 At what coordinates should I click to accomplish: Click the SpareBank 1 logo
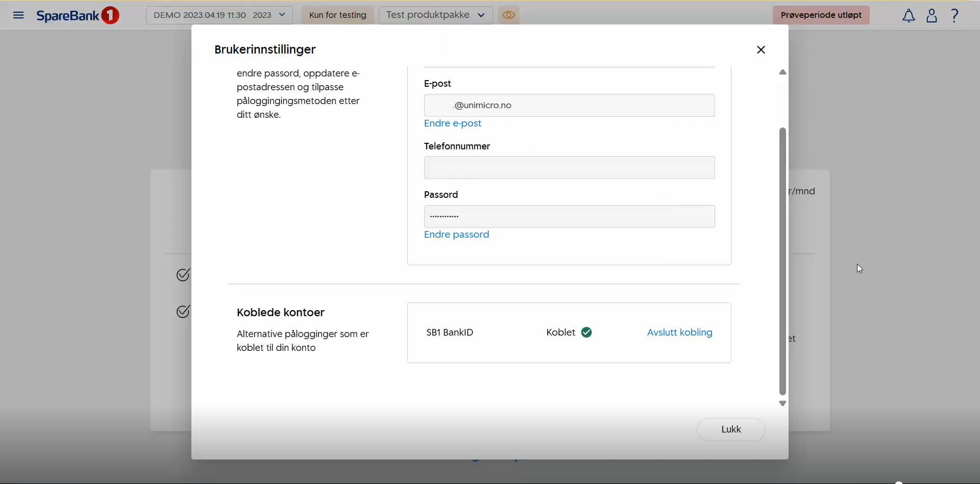click(78, 15)
